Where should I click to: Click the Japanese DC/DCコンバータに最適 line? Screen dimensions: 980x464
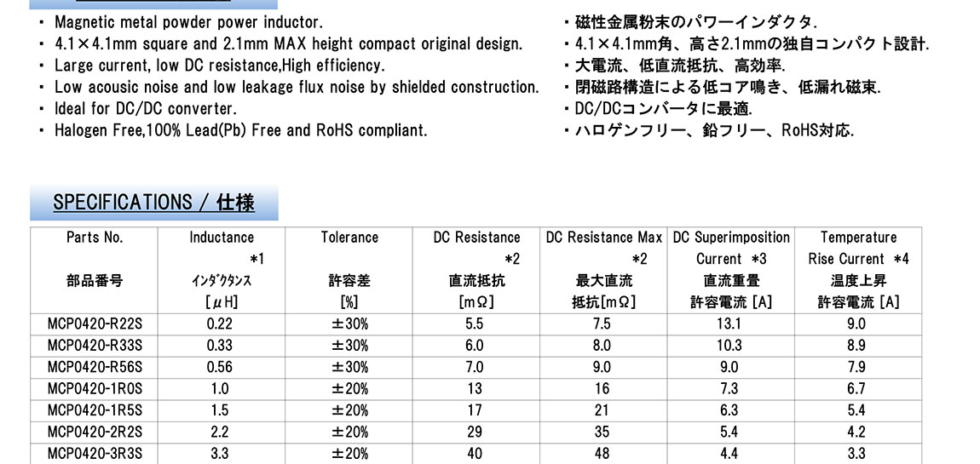[x=663, y=109]
